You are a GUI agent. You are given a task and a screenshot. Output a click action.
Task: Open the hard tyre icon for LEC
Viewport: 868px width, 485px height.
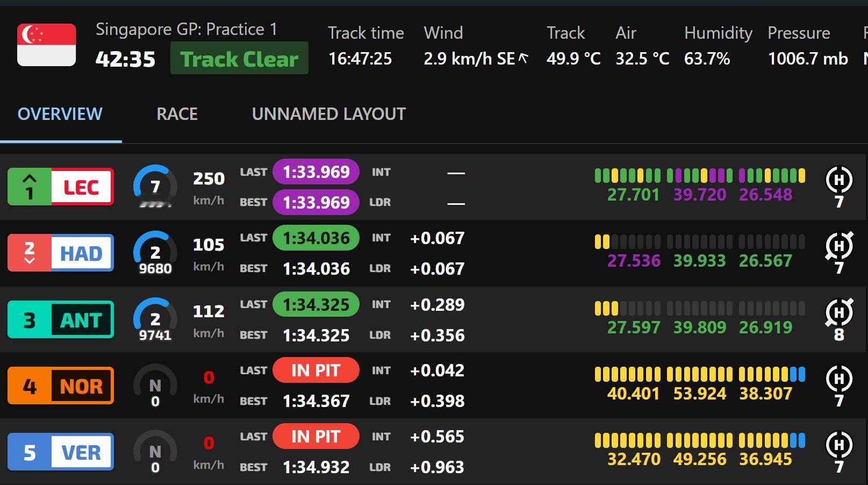pyautogui.click(x=839, y=180)
